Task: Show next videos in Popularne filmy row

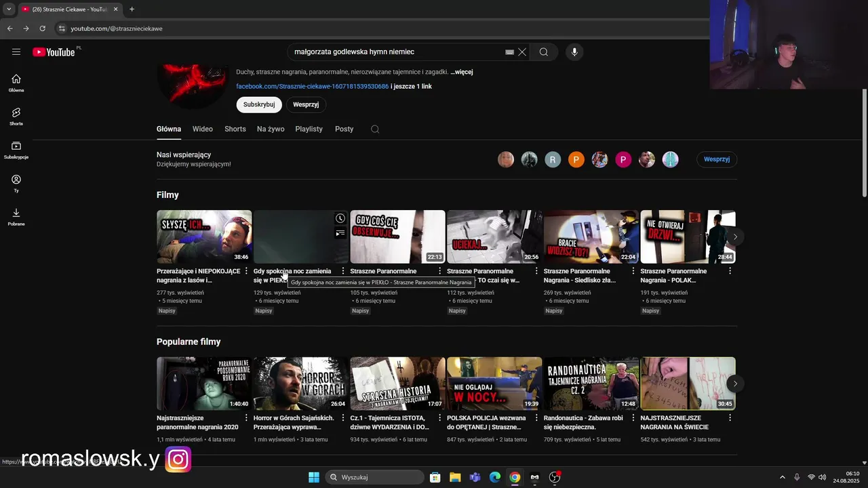Action: pos(735,384)
